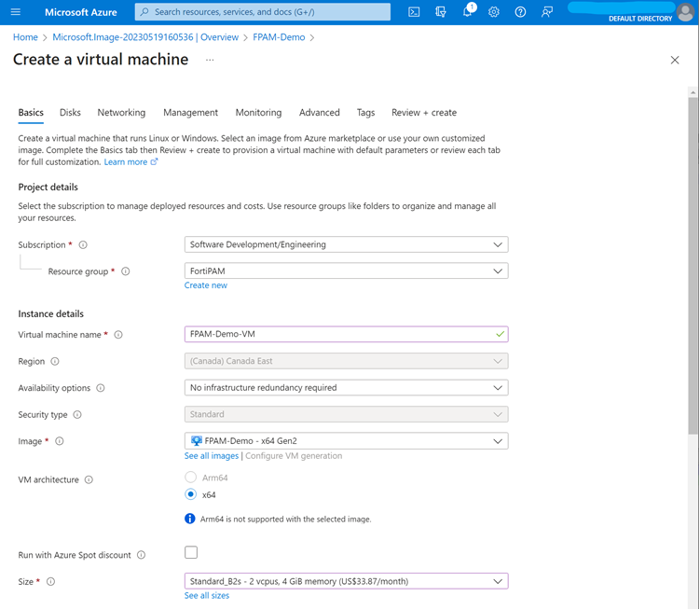Open FPAM-Demo breadcrumb link
700x610 pixels.
pyautogui.click(x=279, y=37)
